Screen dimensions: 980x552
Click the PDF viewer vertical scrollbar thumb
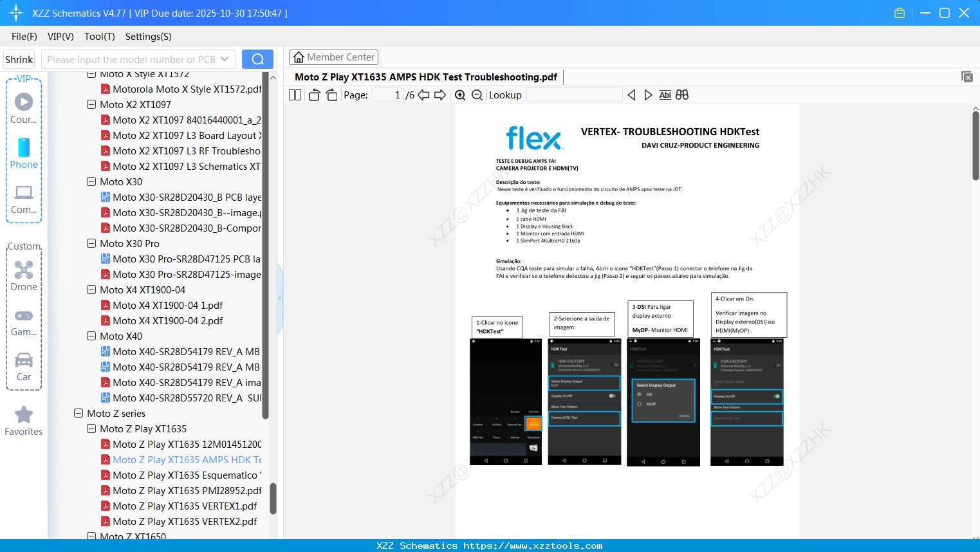tap(975, 145)
